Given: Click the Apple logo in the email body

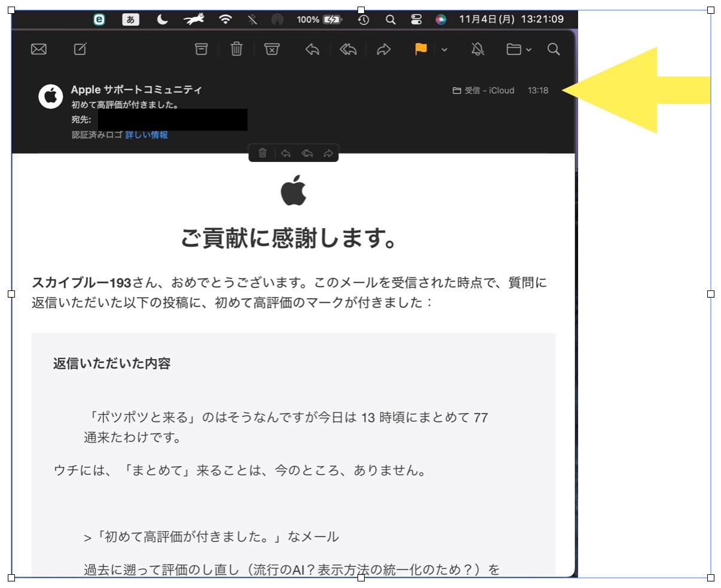Looking at the screenshot, I should coord(294,191).
